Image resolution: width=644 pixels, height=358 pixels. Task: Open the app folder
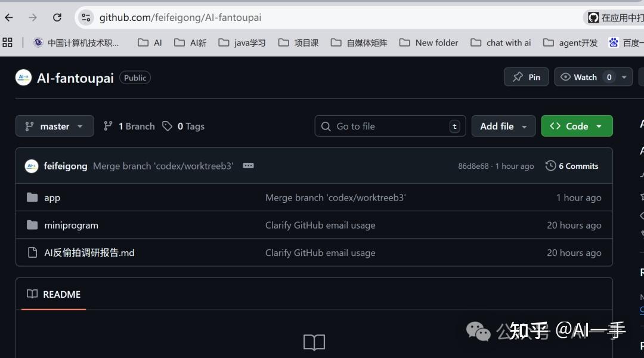(x=52, y=197)
